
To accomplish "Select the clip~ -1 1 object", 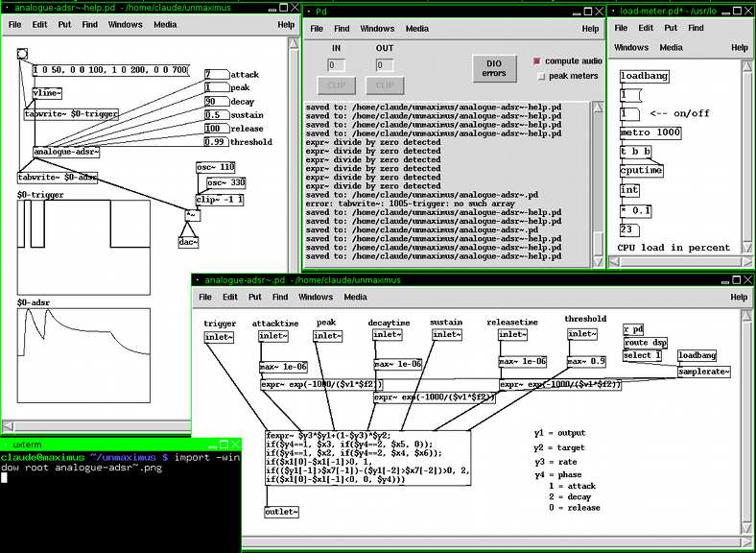I will (x=220, y=200).
